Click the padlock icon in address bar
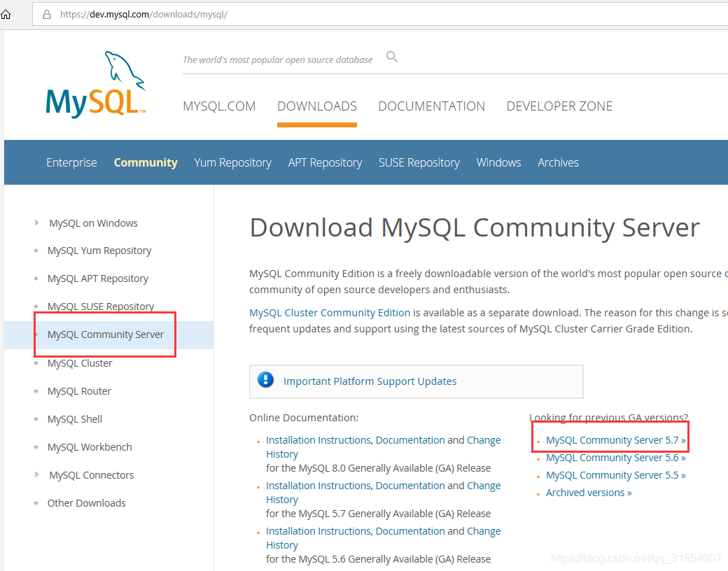The width and height of the screenshot is (728, 571). click(x=46, y=14)
